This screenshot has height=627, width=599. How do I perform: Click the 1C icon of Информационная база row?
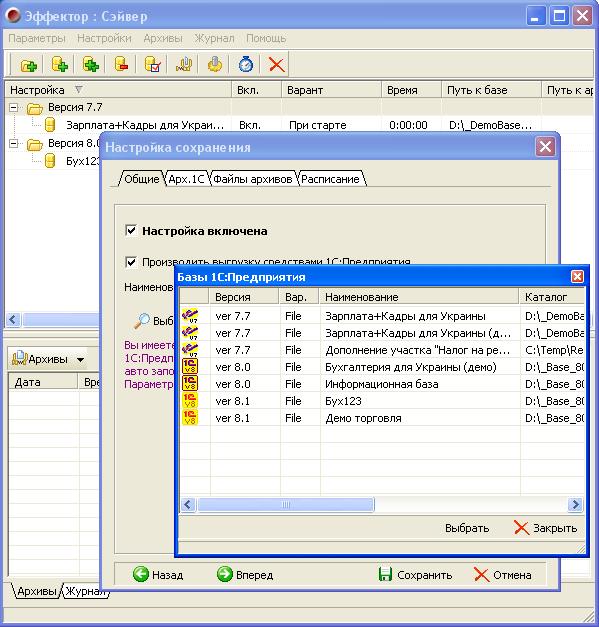pos(190,383)
